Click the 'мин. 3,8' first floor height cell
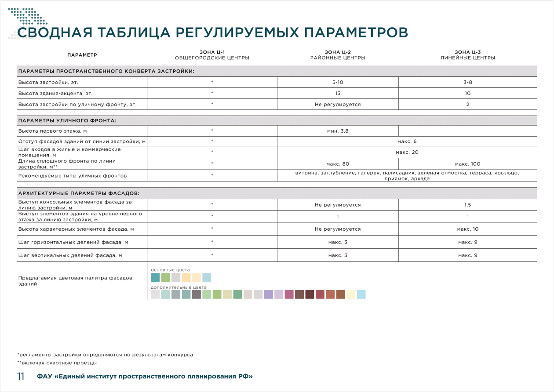The image size is (554, 392). click(337, 131)
